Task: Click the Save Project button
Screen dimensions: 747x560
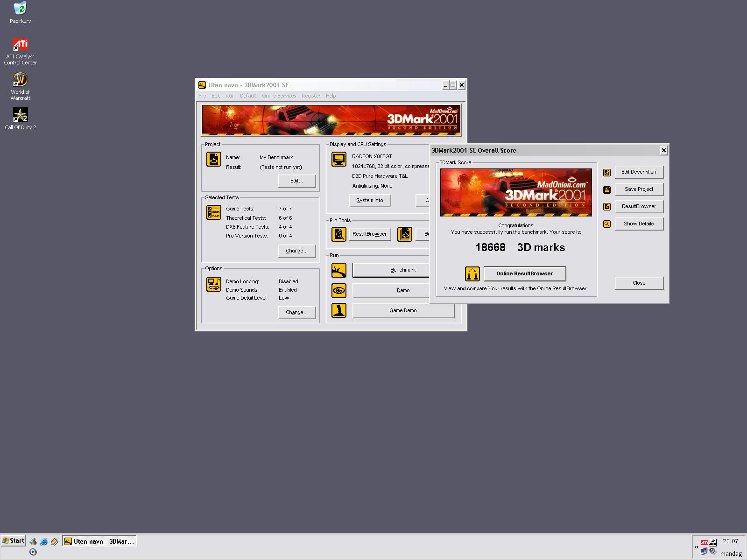Action: (639, 189)
